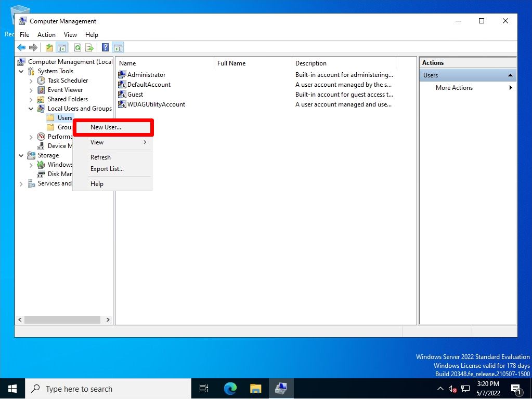
Task: Click the Back arrow toolbar icon
Action: pos(21,47)
